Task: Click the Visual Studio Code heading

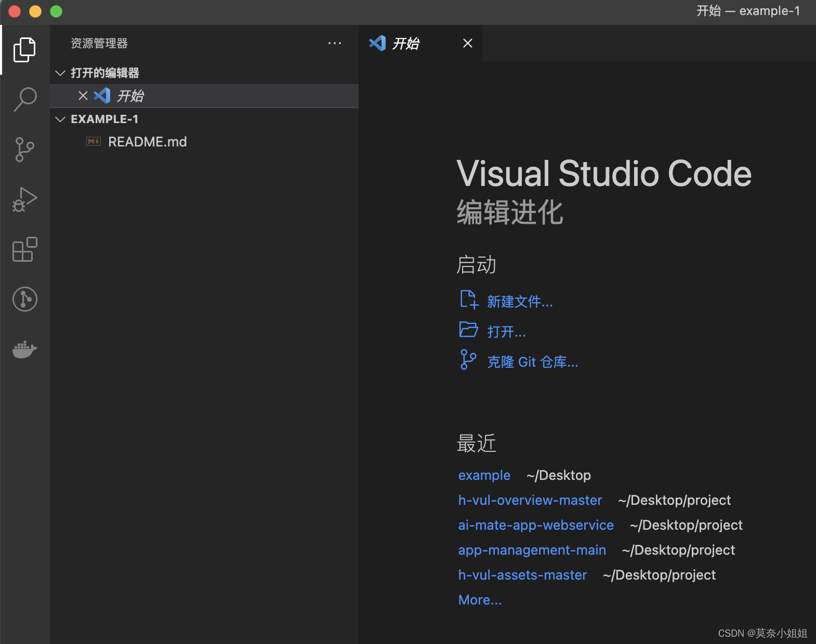Action: click(x=604, y=173)
